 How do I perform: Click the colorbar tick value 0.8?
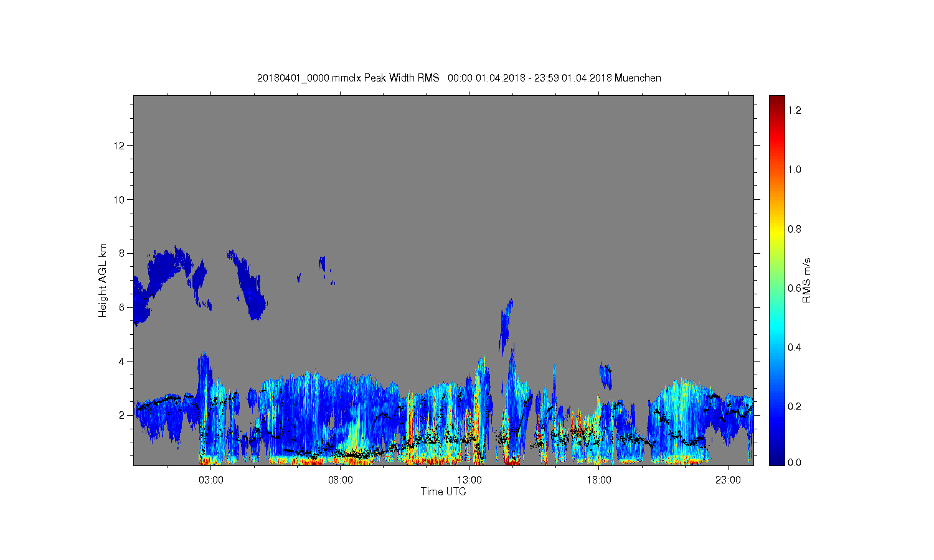(794, 229)
